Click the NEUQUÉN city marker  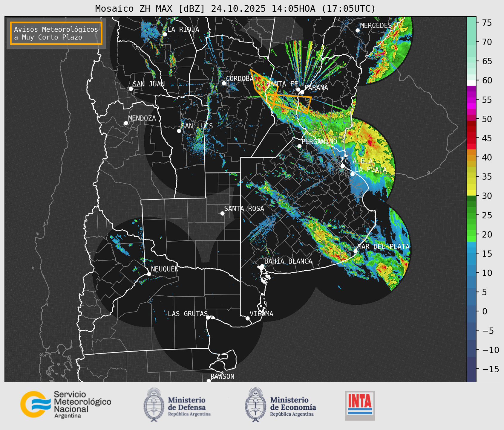point(149,274)
